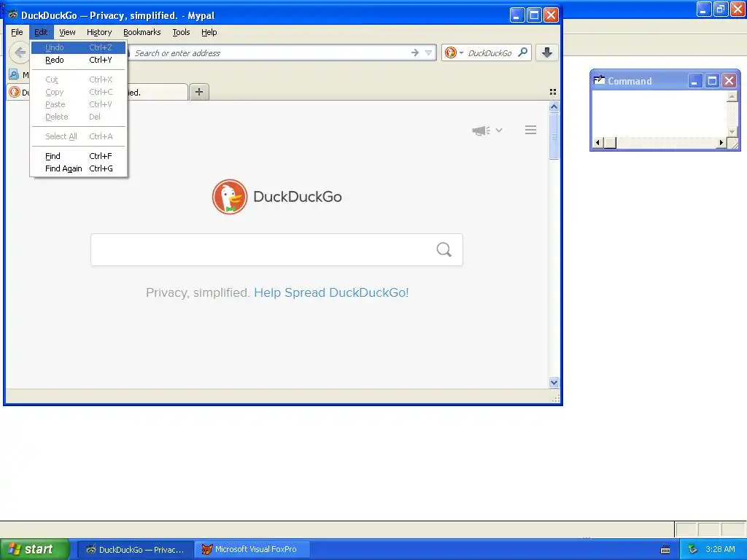Screen dimensions: 747x560
Task: Open the Windows start menu
Action: click(35, 549)
